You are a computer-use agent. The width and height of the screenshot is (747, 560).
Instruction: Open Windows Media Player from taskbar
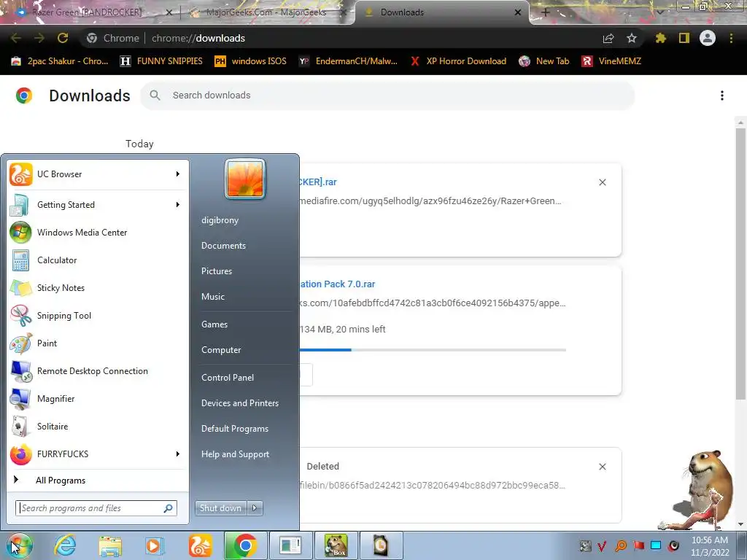coord(155,545)
